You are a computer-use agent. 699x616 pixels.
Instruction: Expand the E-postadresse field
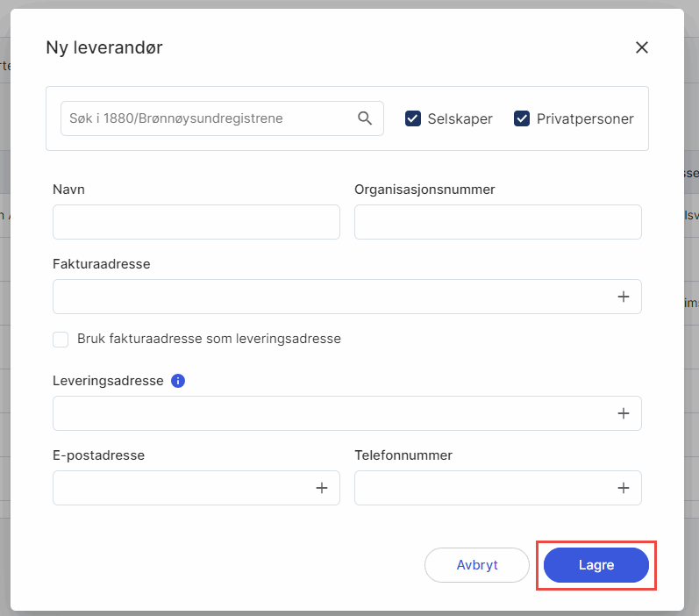[x=196, y=488]
